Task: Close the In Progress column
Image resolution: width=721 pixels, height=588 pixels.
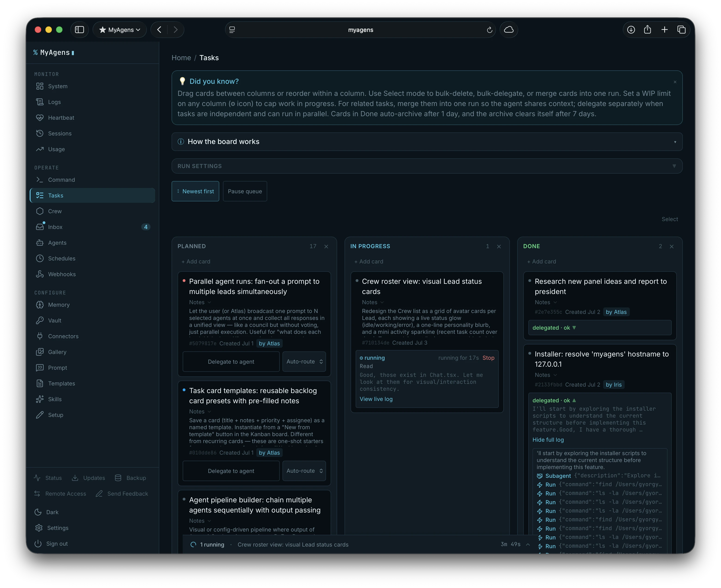Action: click(x=499, y=247)
